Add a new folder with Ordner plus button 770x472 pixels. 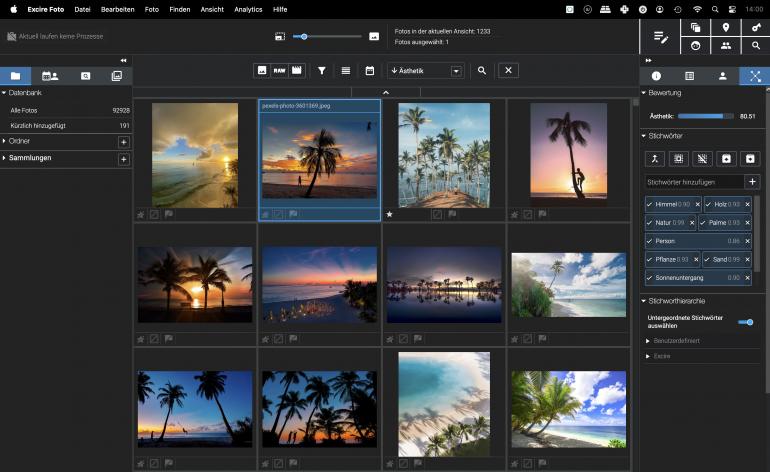pos(124,142)
